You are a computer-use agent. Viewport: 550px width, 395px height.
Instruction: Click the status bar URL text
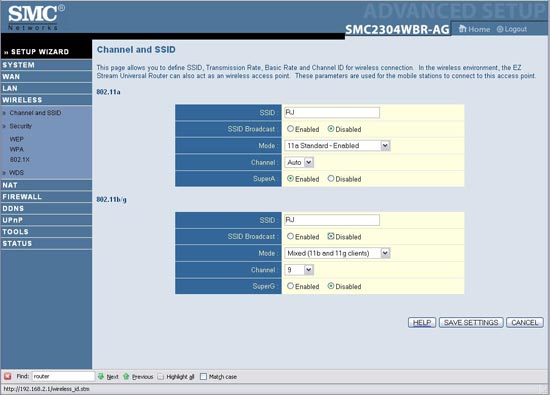[46, 389]
